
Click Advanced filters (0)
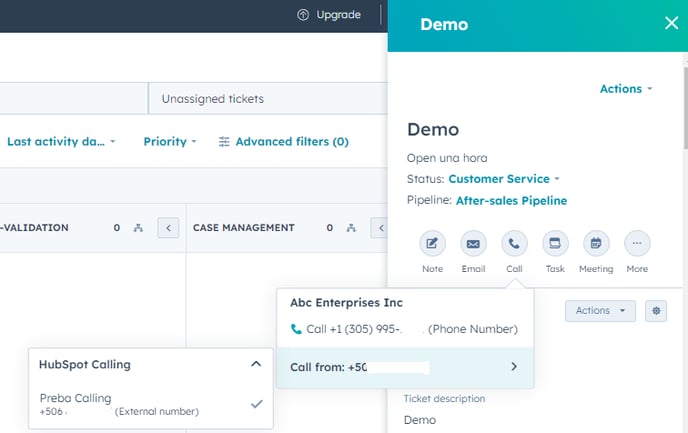(283, 142)
